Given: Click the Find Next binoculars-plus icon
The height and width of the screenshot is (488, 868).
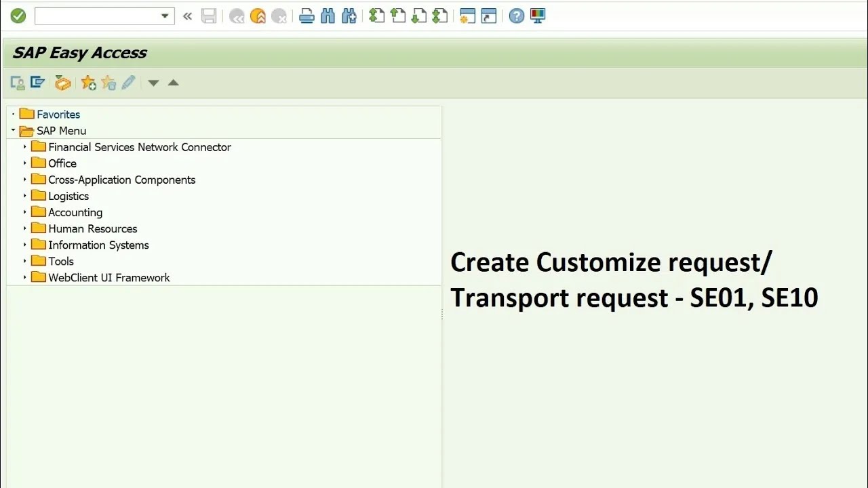Looking at the screenshot, I should (x=349, y=16).
